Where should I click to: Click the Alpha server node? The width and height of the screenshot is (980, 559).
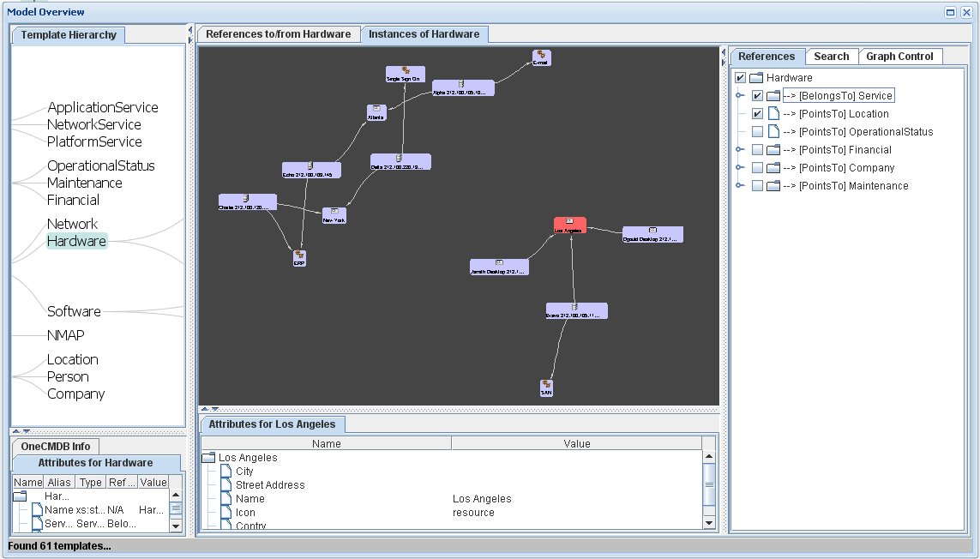463,88
